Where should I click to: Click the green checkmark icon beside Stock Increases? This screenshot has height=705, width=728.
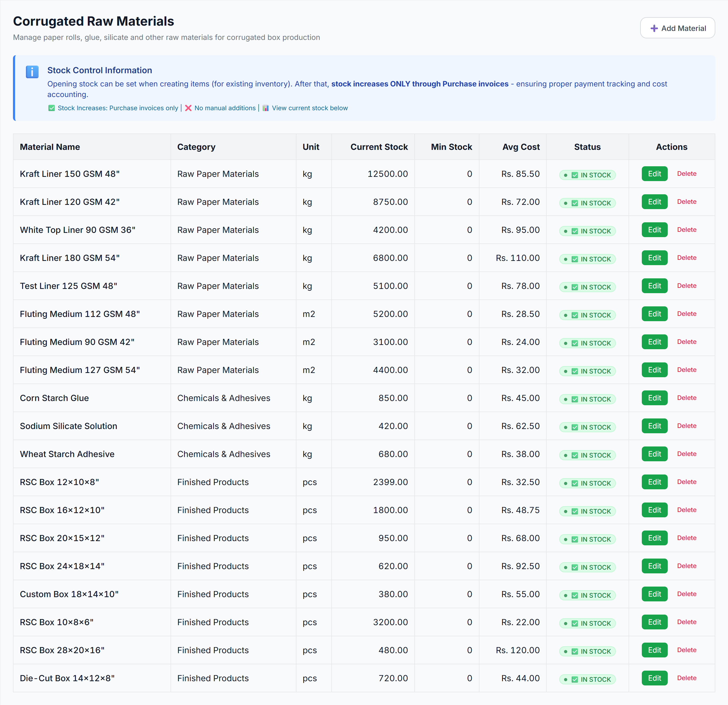click(52, 108)
